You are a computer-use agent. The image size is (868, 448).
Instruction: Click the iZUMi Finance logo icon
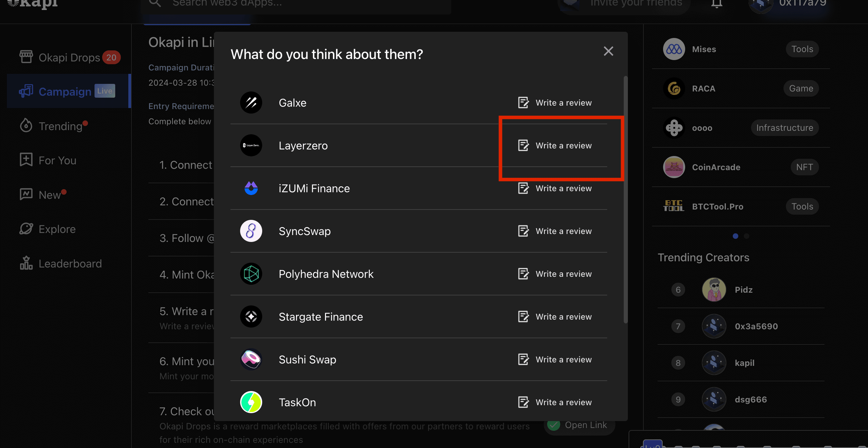[x=251, y=188]
